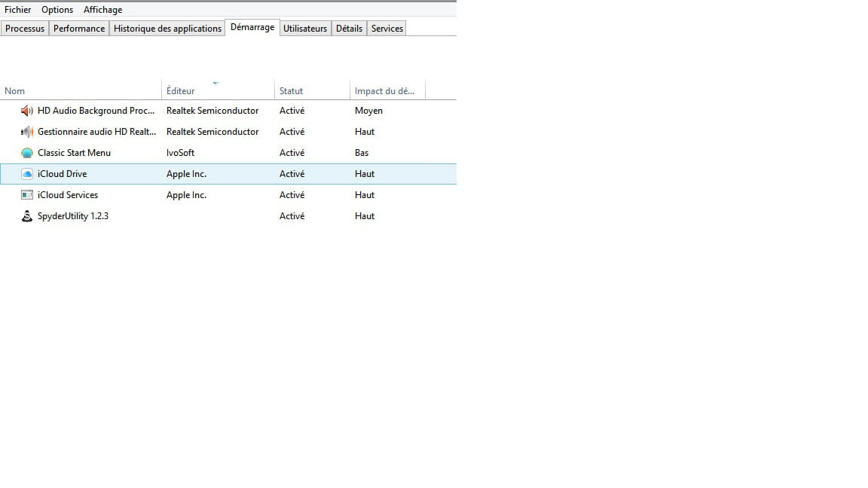Click Haut impact in iCloud Services row
This screenshot has height=488, width=868.
tap(365, 195)
